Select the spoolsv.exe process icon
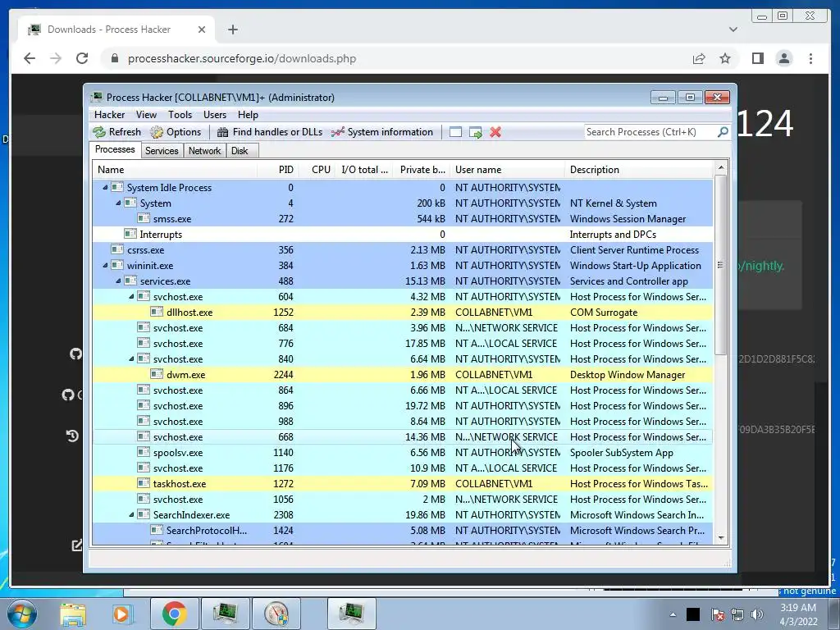840x630 pixels. click(143, 452)
